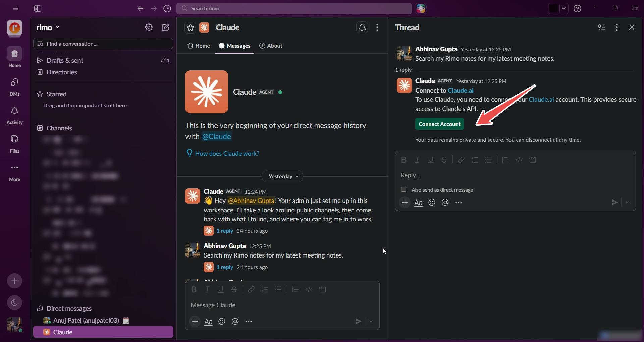This screenshot has width=644, height=342.
Task: Insert link in thread reply toolbar
Action: point(461,160)
